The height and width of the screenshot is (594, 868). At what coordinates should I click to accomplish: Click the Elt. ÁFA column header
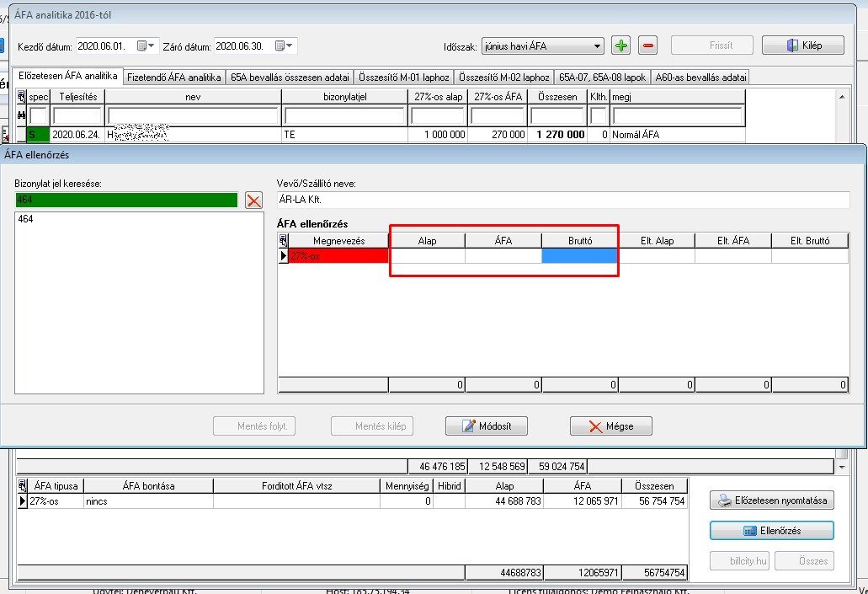coord(733,240)
